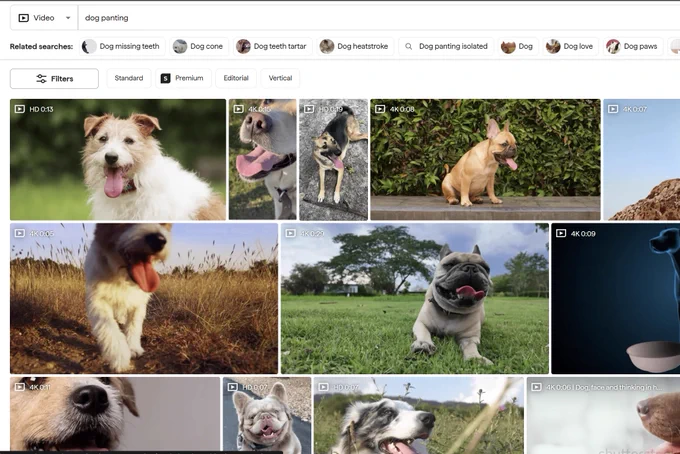
Task: Open the HD 0:07 gray bulldog video
Action: pyautogui.click(x=267, y=415)
